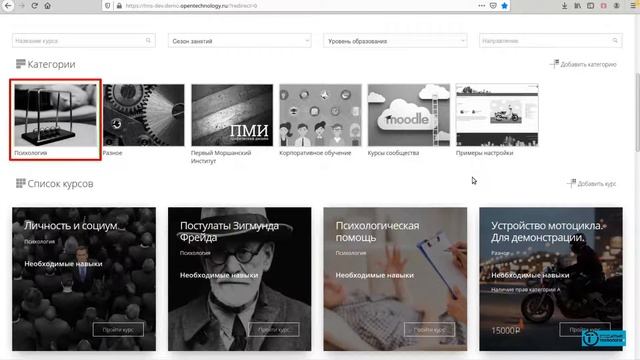Click the browser forward arrow
Image resolution: width=640 pixels, height=360 pixels.
click(x=21, y=6)
